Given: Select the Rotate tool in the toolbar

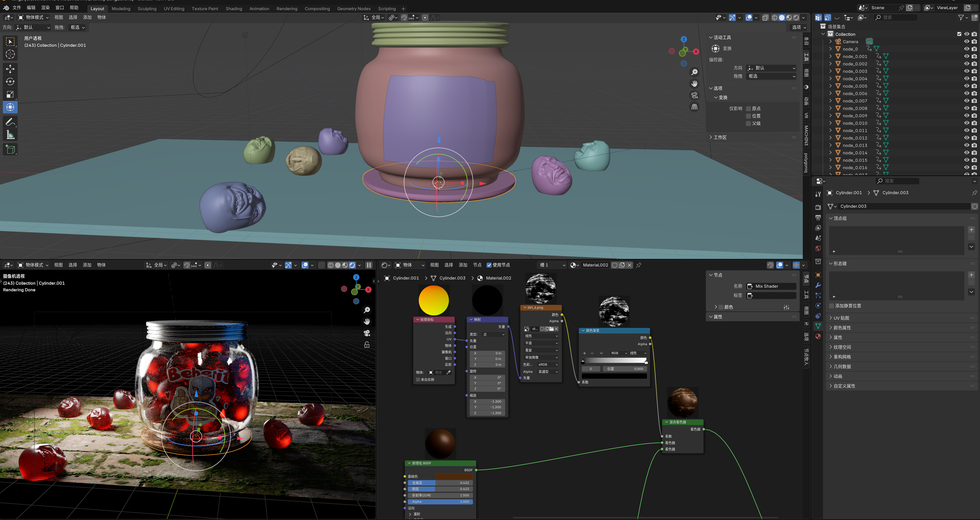Looking at the screenshot, I should pos(10,81).
